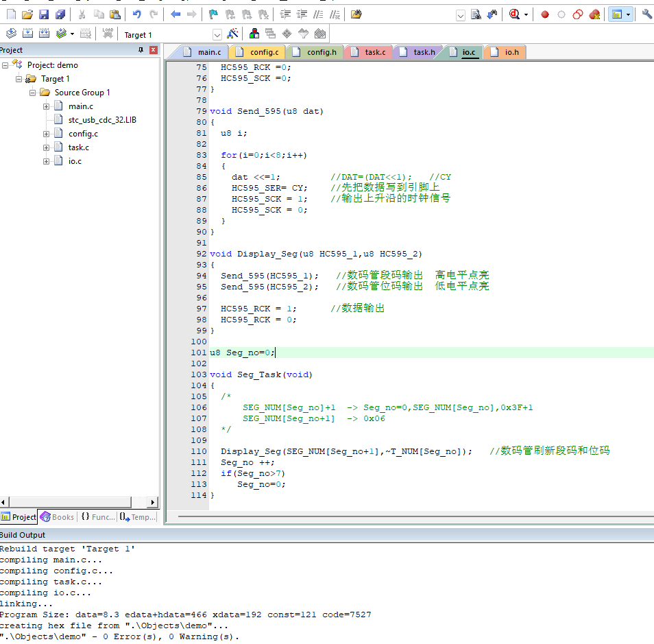Viewport: 654px width, 644px height.
Task: Click line number 101 in the editor gutter
Action: [199, 353]
